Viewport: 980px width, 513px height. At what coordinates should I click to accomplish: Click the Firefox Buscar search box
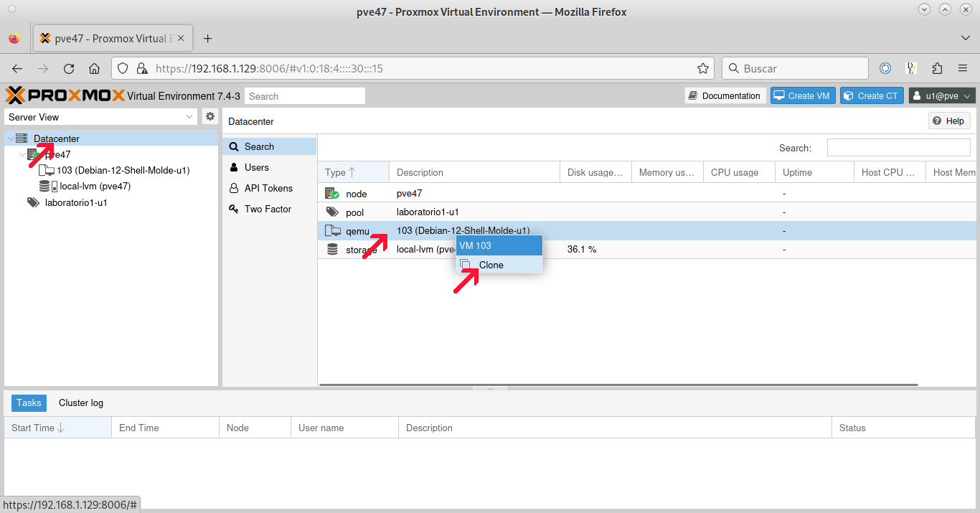[795, 69]
